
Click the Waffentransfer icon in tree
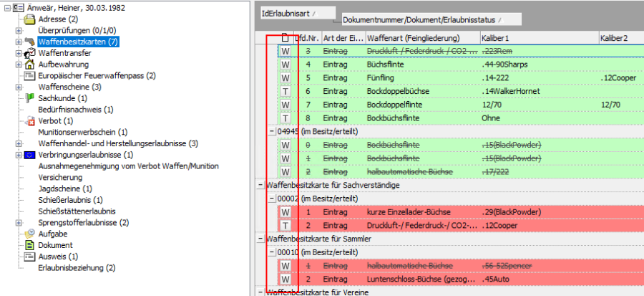click(x=29, y=53)
